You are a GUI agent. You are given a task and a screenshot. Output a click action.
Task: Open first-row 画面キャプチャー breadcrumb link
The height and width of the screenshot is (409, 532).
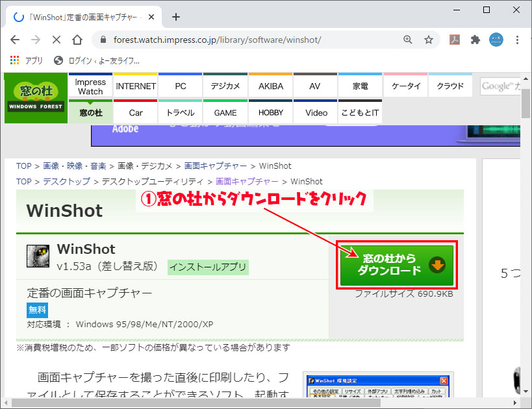(216, 166)
